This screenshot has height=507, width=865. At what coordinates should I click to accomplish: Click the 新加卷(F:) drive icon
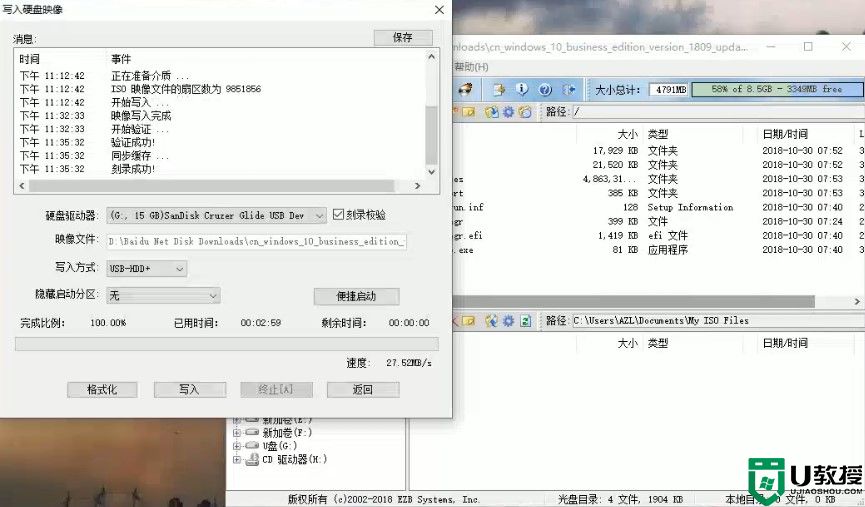[x=252, y=433]
